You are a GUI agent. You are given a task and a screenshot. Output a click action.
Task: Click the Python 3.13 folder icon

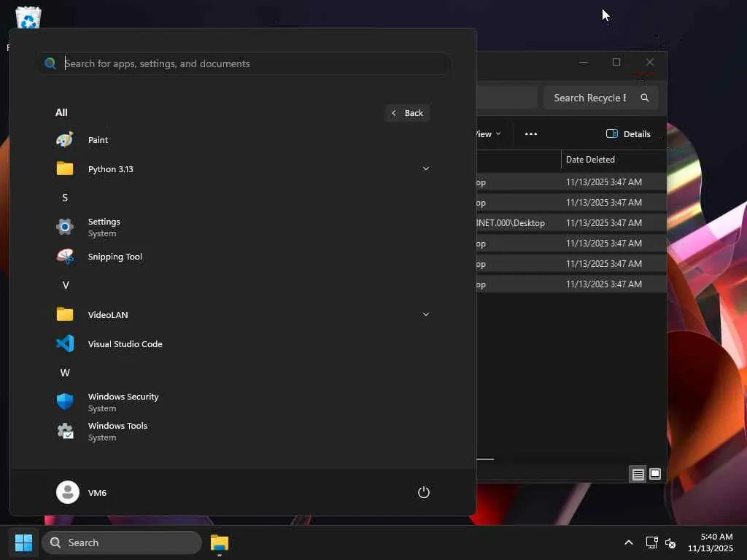point(65,168)
